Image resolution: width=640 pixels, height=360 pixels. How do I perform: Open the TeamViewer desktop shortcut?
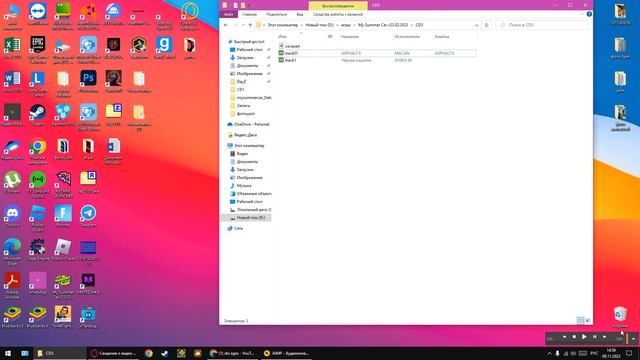pos(38,14)
